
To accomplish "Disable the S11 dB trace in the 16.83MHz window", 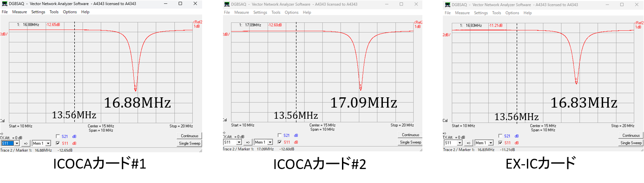I will click(500, 142).
